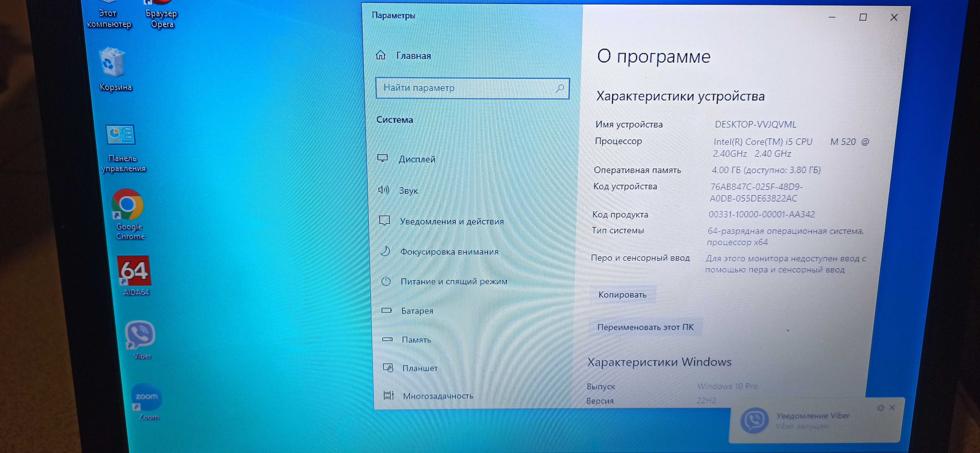Open Viber notification settings gear

click(x=881, y=408)
